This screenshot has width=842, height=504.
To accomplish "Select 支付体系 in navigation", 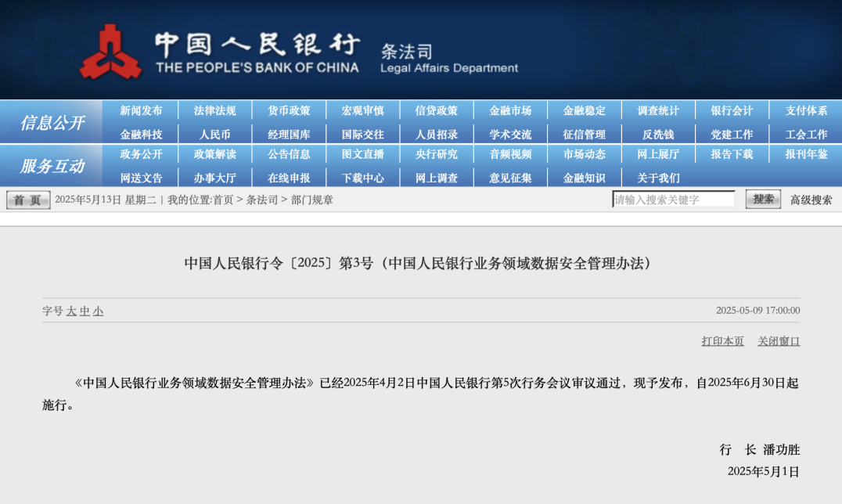I will click(x=806, y=111).
